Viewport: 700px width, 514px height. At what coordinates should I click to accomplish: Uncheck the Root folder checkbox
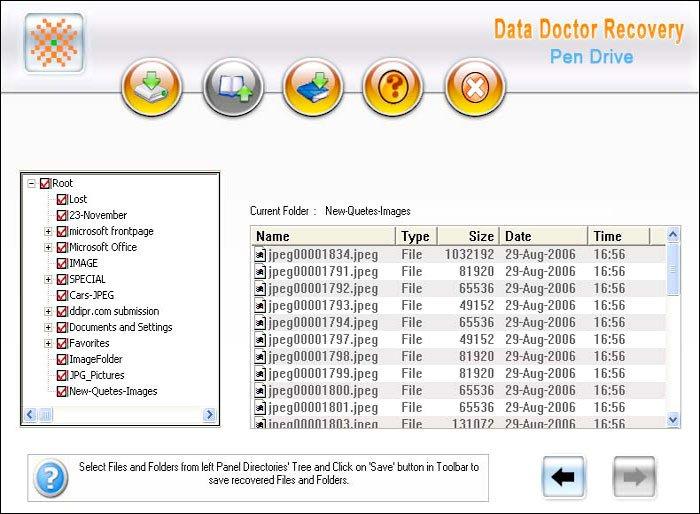(45, 184)
